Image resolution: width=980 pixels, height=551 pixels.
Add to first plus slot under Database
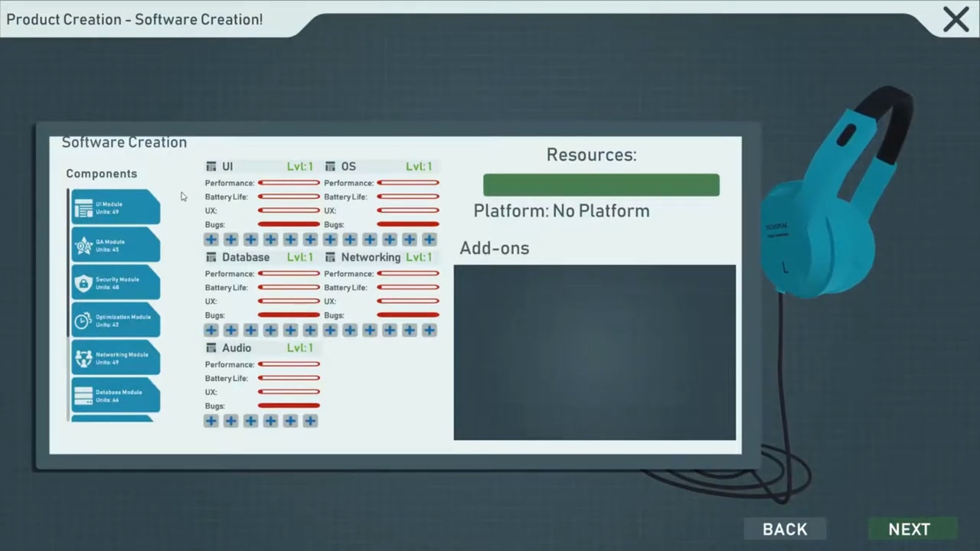click(x=211, y=330)
